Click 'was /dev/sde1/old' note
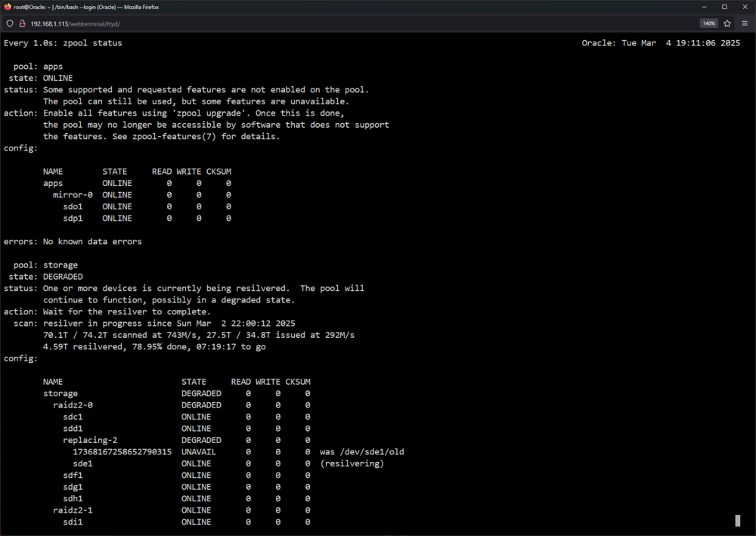 (362, 452)
